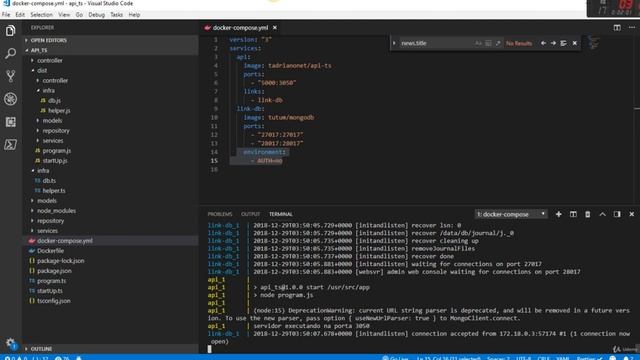Open db.ts file

point(110,180)
